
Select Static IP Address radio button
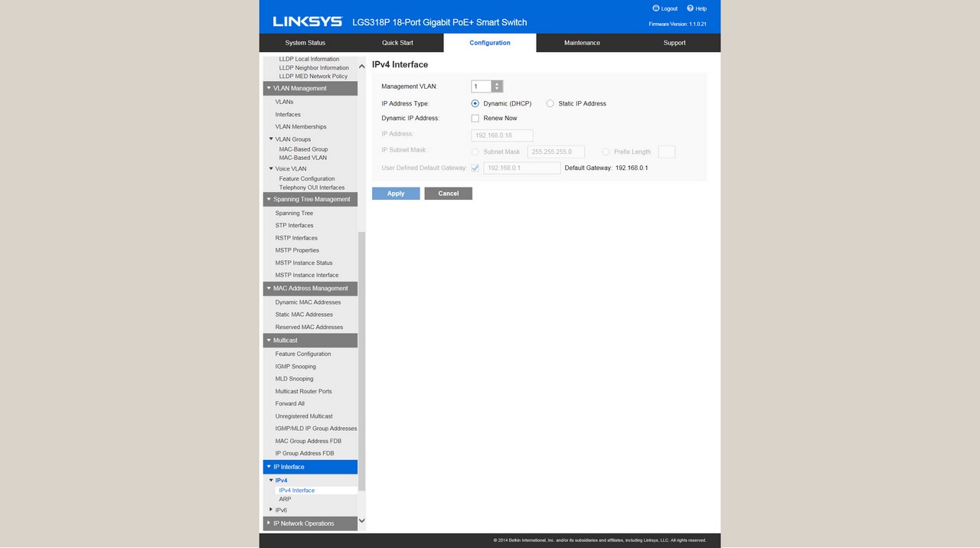(x=550, y=103)
